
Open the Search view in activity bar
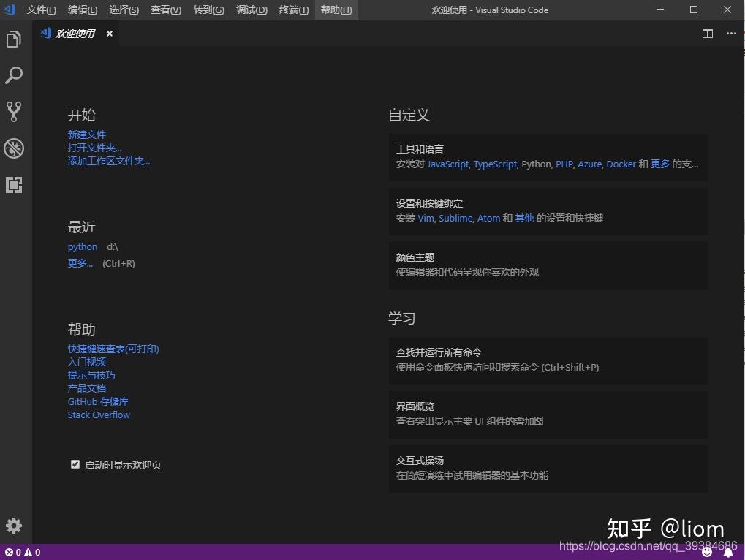14,75
